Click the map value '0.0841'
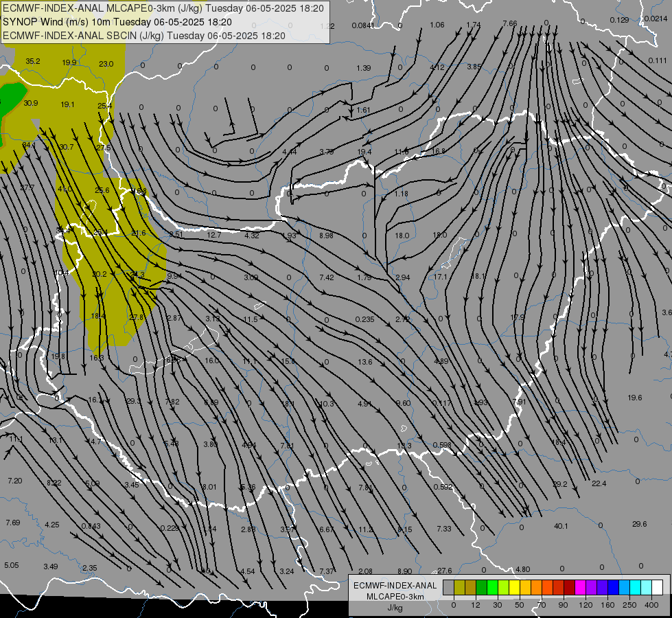This screenshot has height=618, width=672. click(x=363, y=25)
